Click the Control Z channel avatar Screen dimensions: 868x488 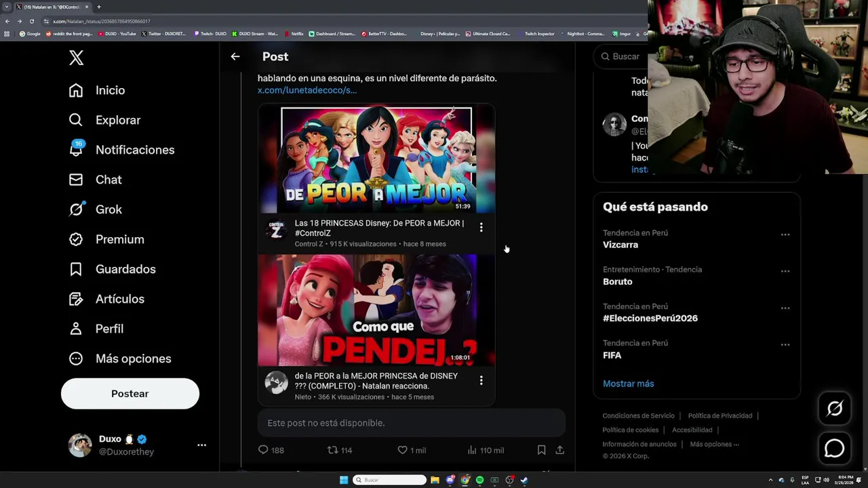[276, 230]
